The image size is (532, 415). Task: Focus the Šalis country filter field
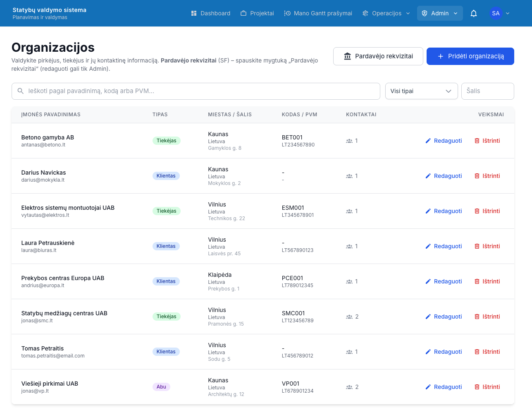click(488, 91)
